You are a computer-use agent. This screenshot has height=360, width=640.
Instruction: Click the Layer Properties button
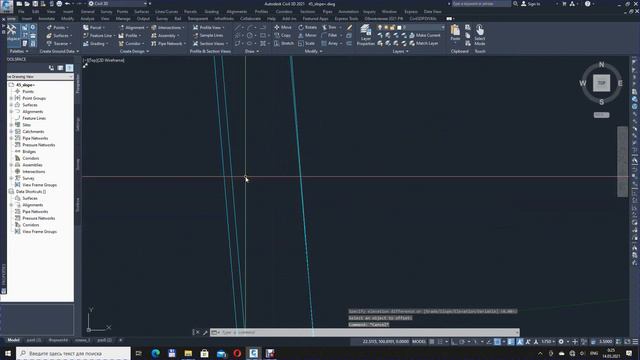point(366,35)
